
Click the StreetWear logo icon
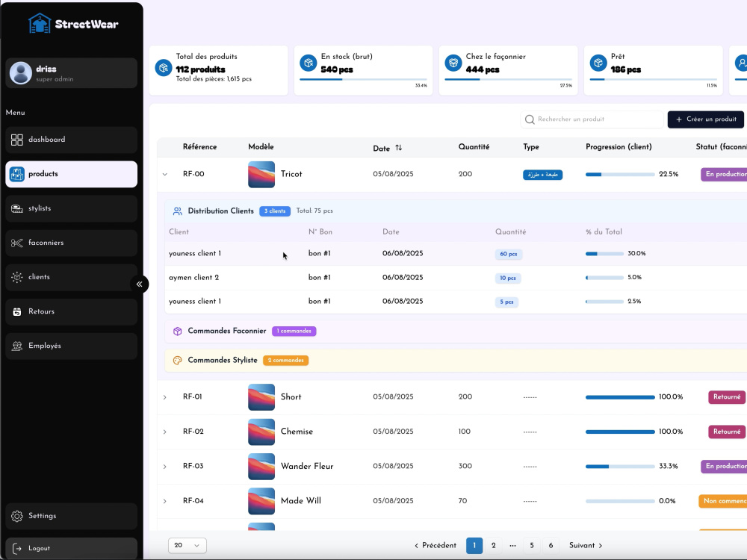pos(40,23)
